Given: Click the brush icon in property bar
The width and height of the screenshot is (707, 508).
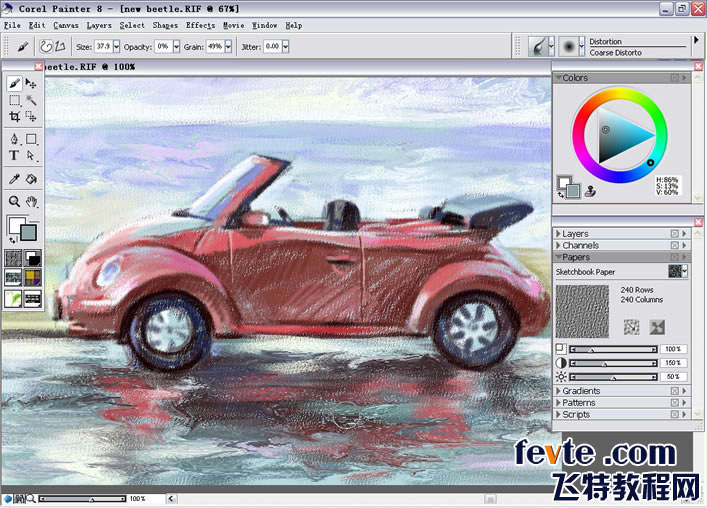Looking at the screenshot, I should pyautogui.click(x=23, y=46).
